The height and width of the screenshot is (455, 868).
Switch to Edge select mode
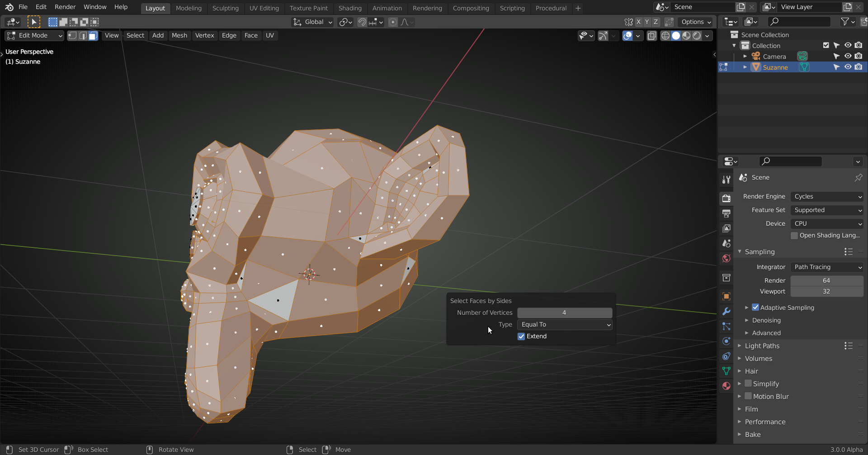(x=83, y=36)
